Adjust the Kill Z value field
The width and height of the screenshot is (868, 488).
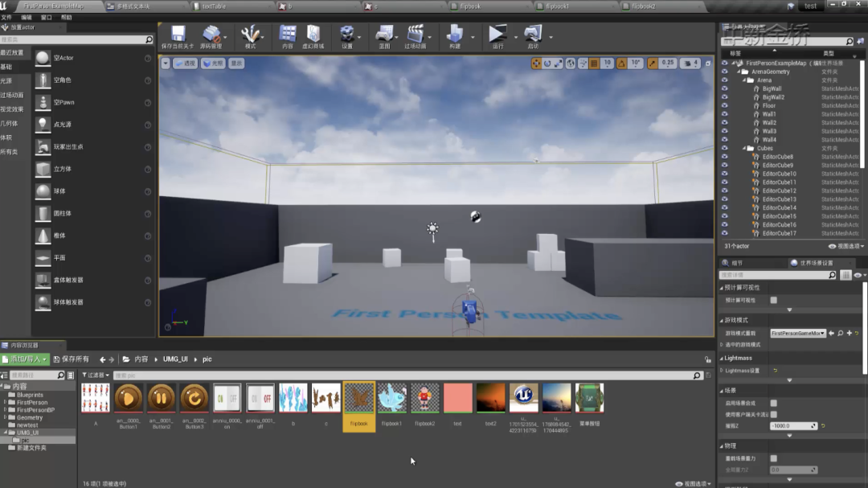pos(793,426)
